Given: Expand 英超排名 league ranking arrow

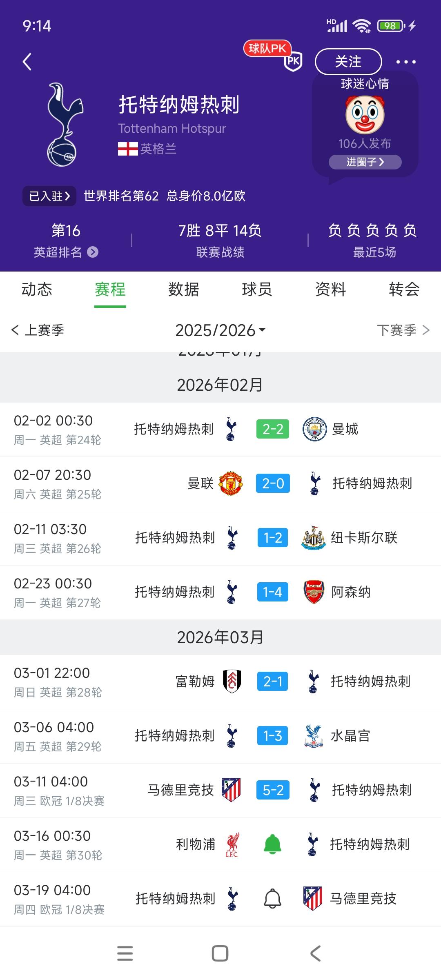Looking at the screenshot, I should pos(93,252).
